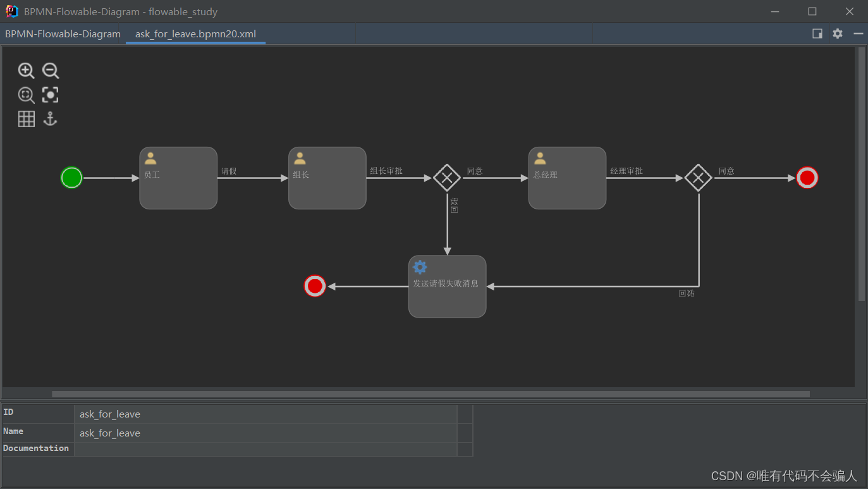Viewport: 868px width, 489px height.
Task: Click the vertical scrollbar of the diagram
Action: (x=862, y=174)
